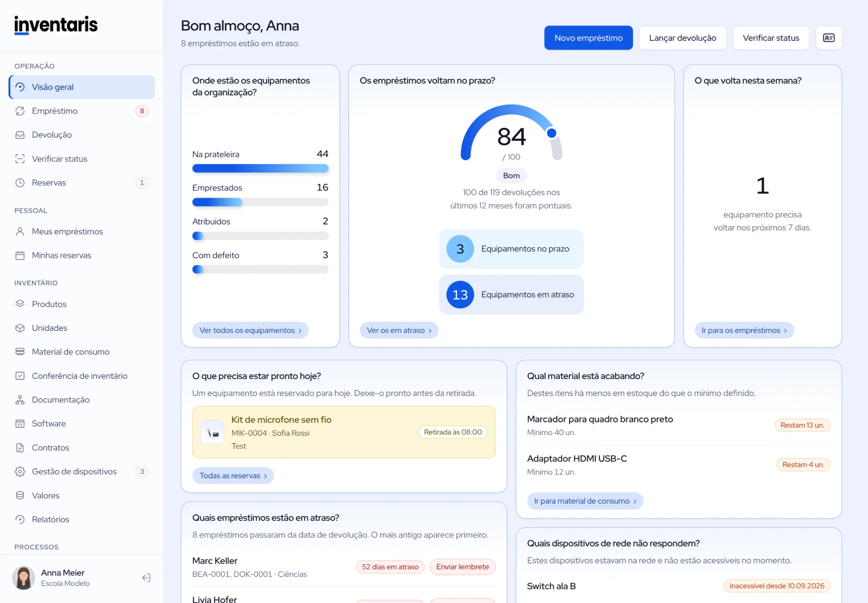Click the Empréstimo sidebar icon
This screenshot has height=603, width=868.
click(x=20, y=111)
